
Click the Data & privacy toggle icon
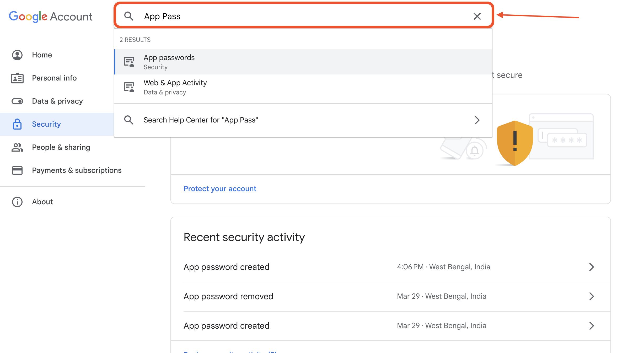[17, 101]
